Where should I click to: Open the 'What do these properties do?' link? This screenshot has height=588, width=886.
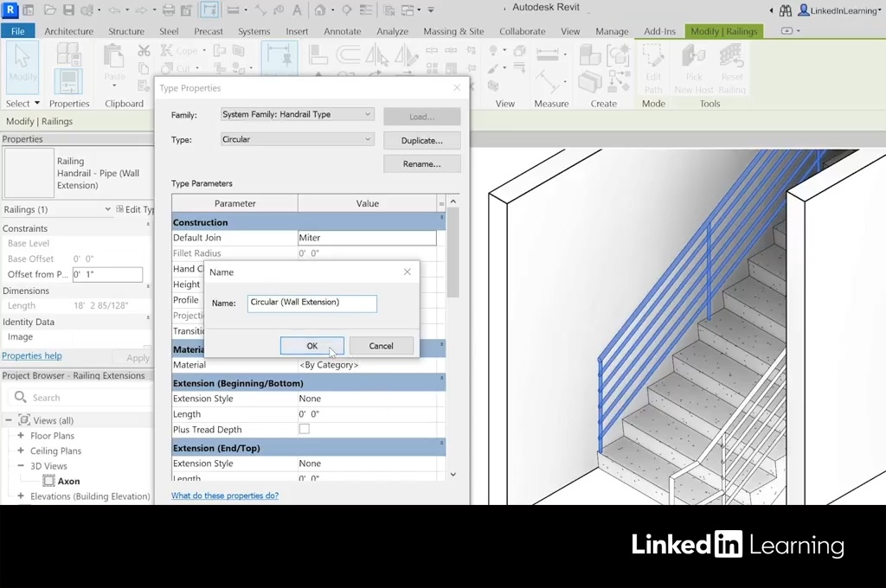point(225,496)
